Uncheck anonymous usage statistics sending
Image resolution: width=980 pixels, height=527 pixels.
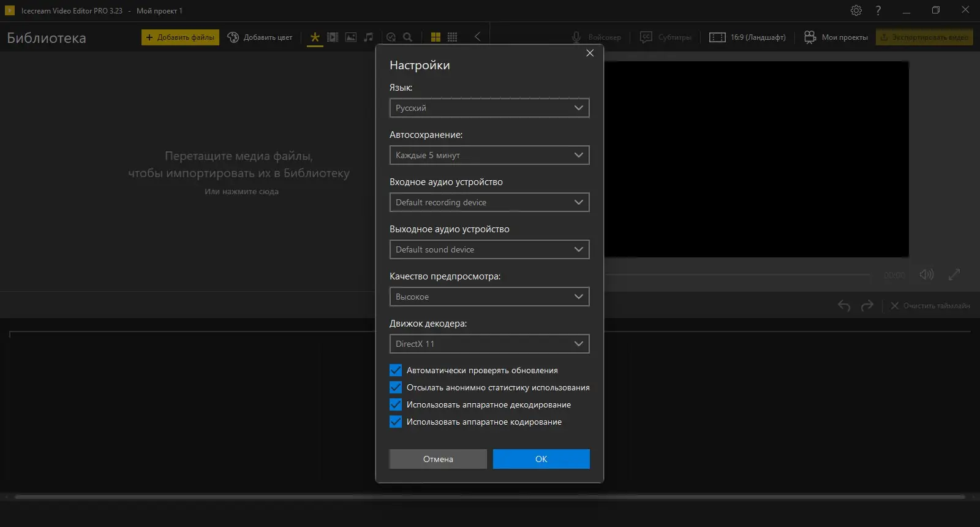tap(396, 387)
